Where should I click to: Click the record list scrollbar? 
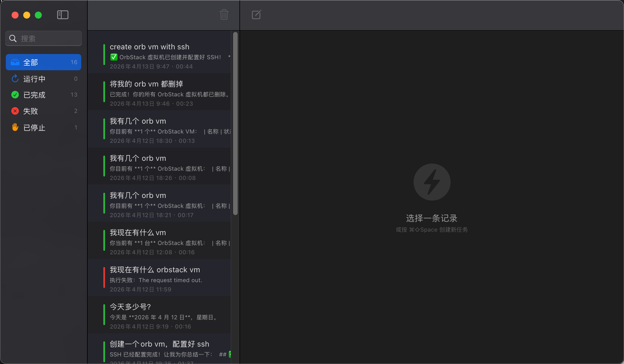coord(235,124)
